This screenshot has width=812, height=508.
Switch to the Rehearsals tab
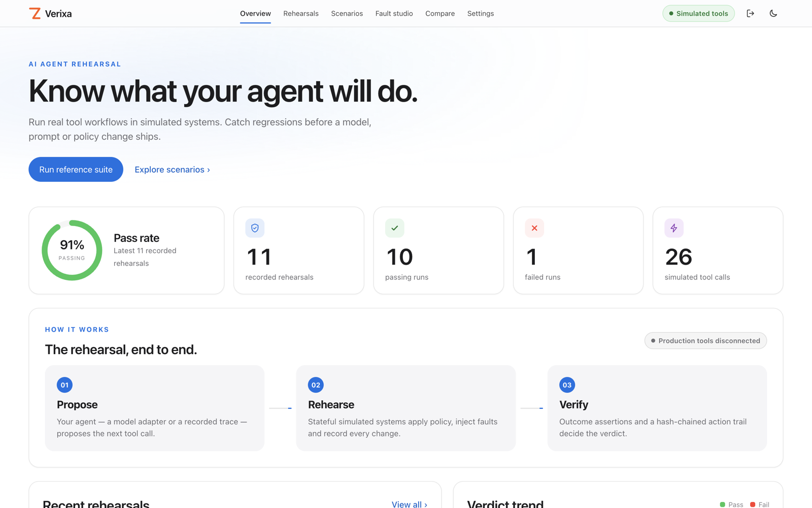point(301,14)
